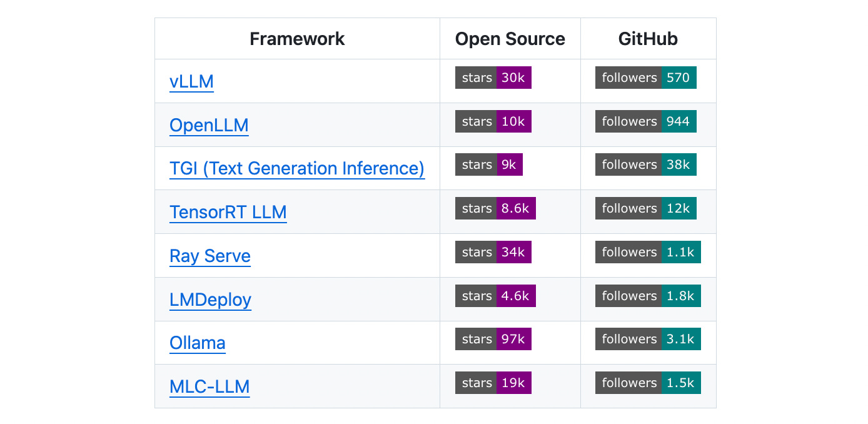Click the GitHub column header
This screenshot has width=868, height=424.
coord(648,39)
